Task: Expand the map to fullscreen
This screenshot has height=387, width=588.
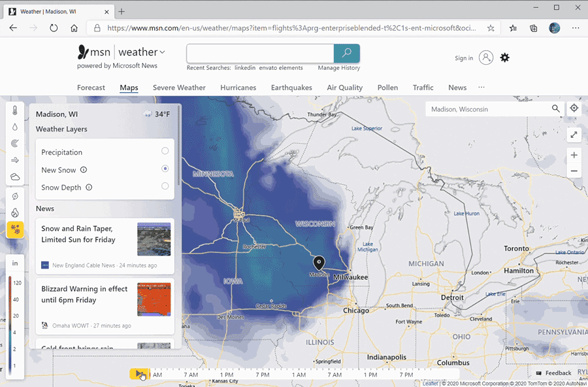Action: click(x=574, y=135)
